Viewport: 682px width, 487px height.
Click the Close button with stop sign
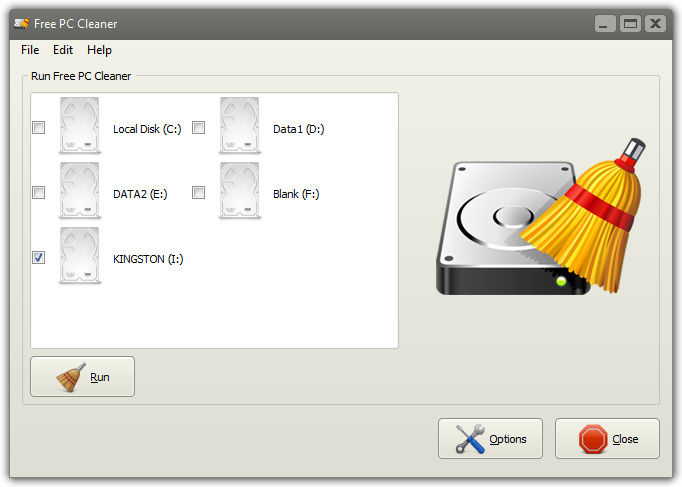607,439
